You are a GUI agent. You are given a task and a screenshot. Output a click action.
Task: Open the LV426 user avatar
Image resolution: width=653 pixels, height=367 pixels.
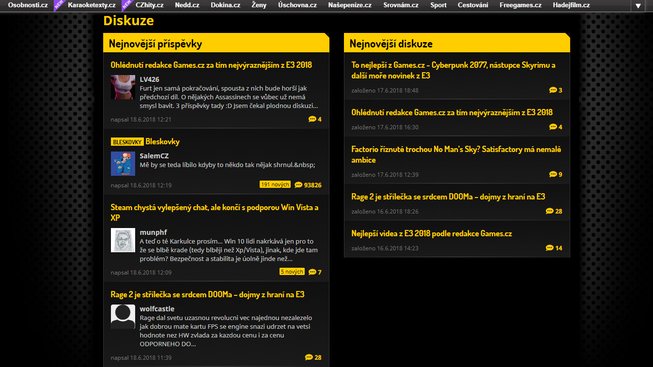click(x=123, y=87)
